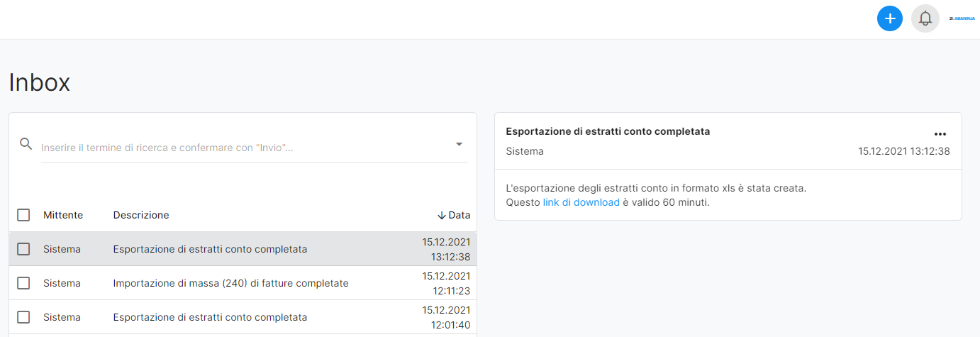Click the search magnifier icon
980x337 pixels.
[x=26, y=144]
